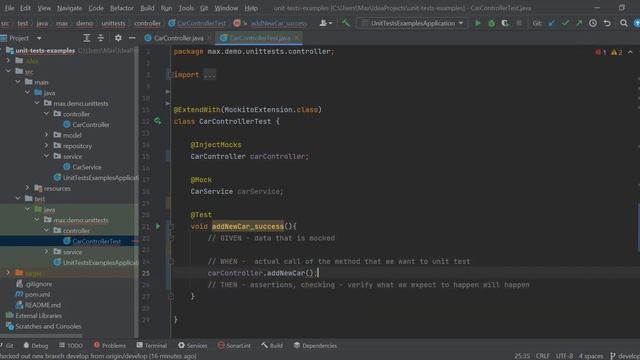Open the Services tool window
This screenshot has width=640, height=360.
coord(193,345)
